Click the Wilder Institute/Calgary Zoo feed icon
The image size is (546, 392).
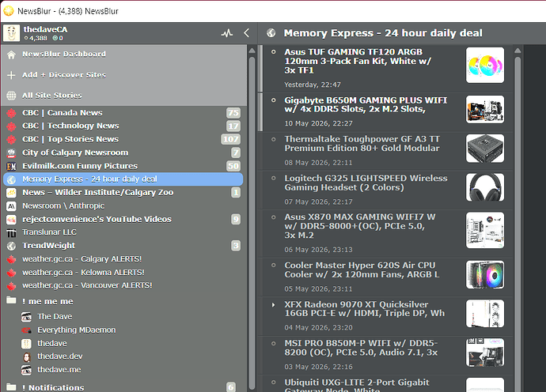coord(11,193)
